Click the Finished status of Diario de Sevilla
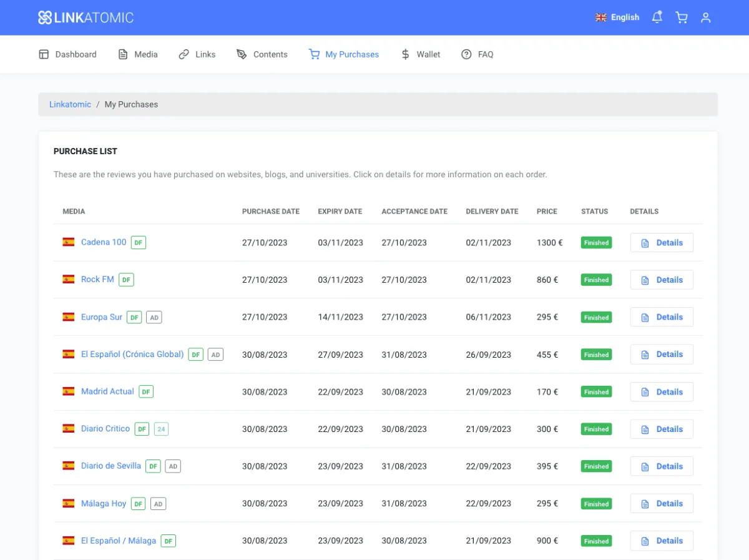Image resolution: width=749 pixels, height=560 pixels. [596, 466]
